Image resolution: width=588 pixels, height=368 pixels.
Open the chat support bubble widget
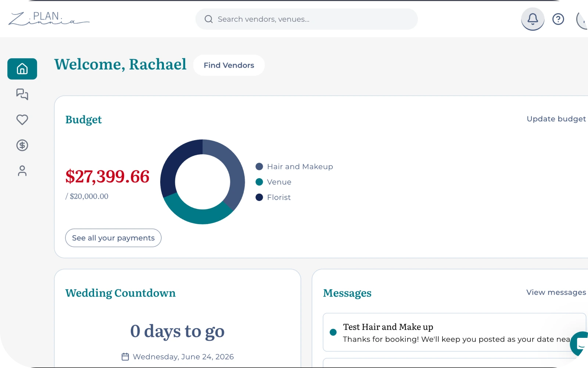(580, 344)
